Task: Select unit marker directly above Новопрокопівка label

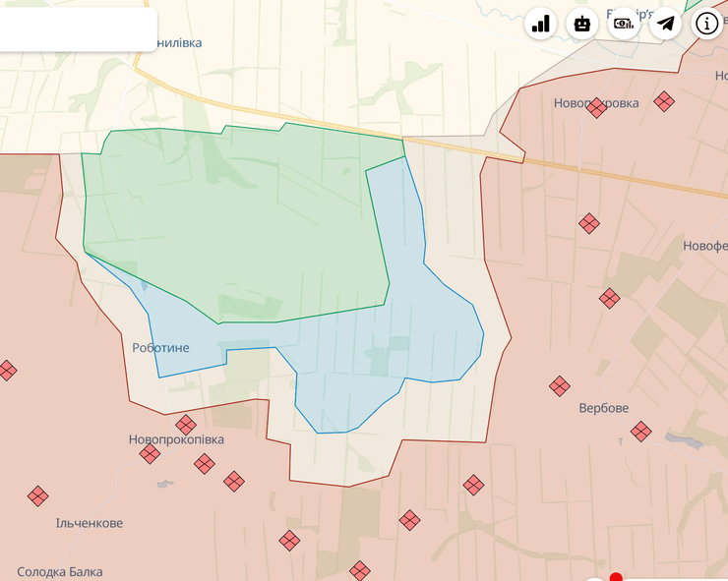Action: tap(186, 425)
